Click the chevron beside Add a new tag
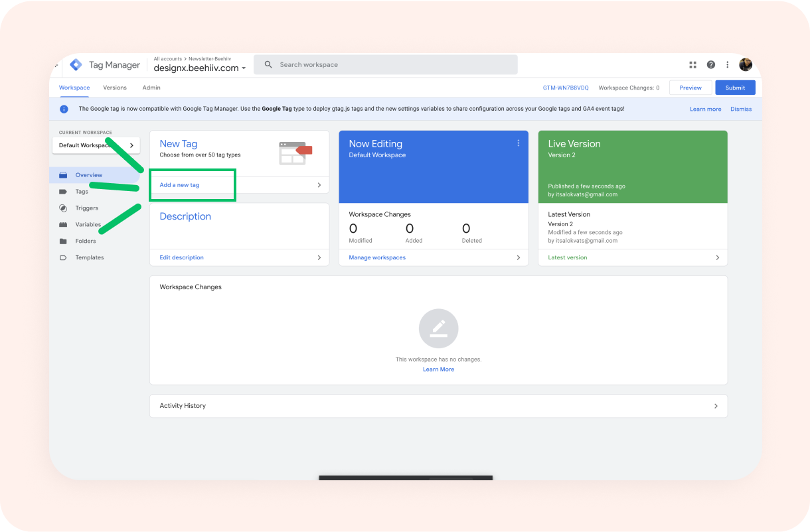Viewport: 810px width, 532px height. point(319,185)
